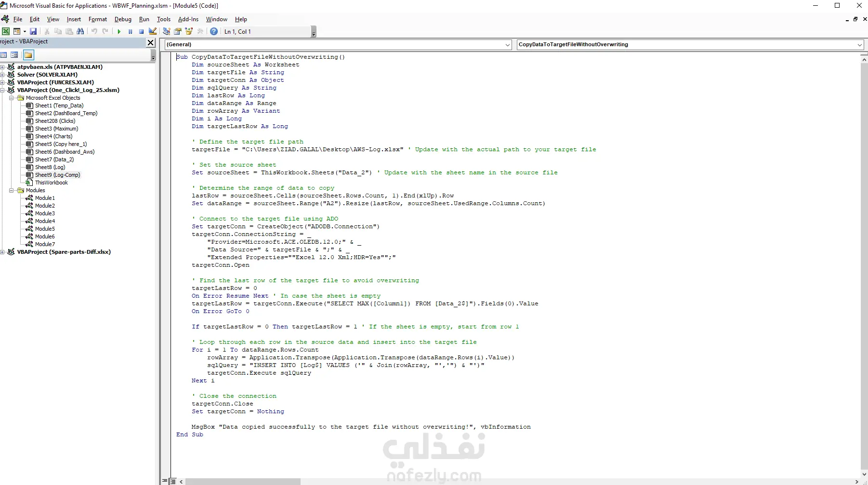This screenshot has width=868, height=485.
Task: Open the File menu
Action: [x=18, y=19]
